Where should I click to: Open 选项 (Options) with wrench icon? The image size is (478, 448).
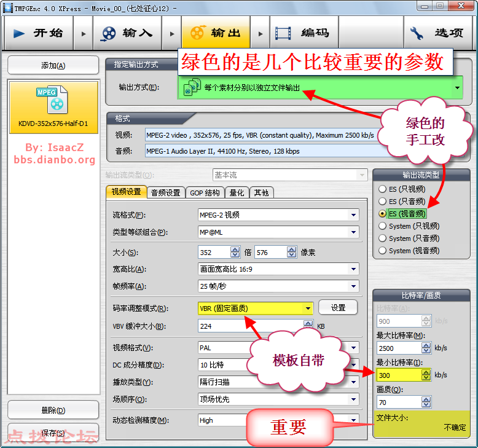coord(438,33)
